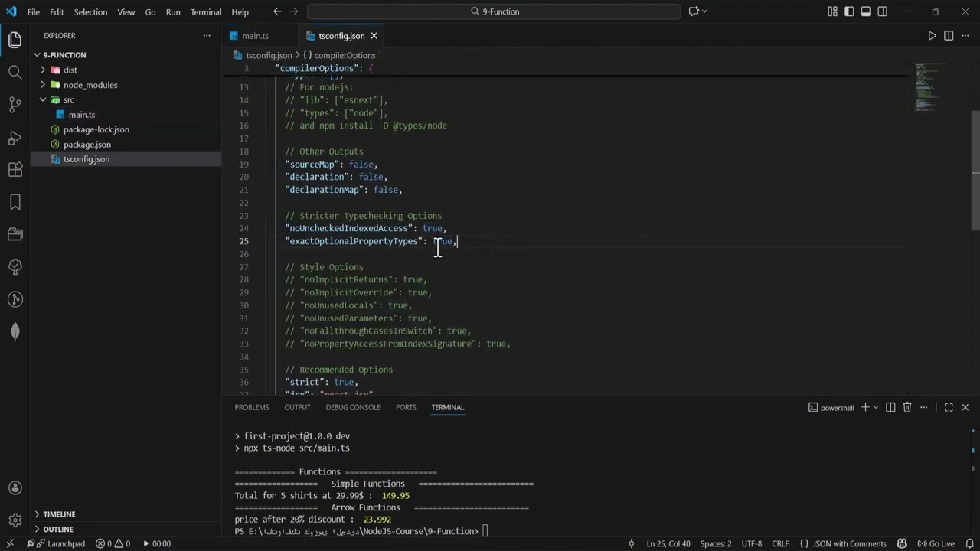Go back using the title bar arrow
Image resolution: width=980 pixels, height=551 pixels.
tap(277, 11)
